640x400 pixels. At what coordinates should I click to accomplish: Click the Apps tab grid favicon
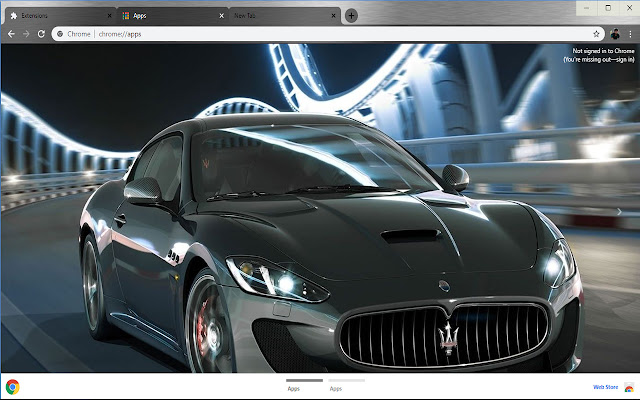coord(126,16)
